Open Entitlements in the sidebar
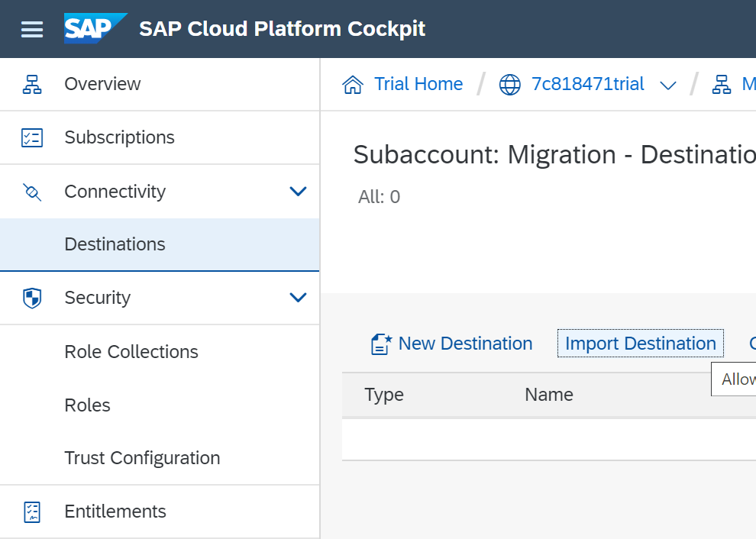Screen dimensions: 756x539 (x=160, y=512)
